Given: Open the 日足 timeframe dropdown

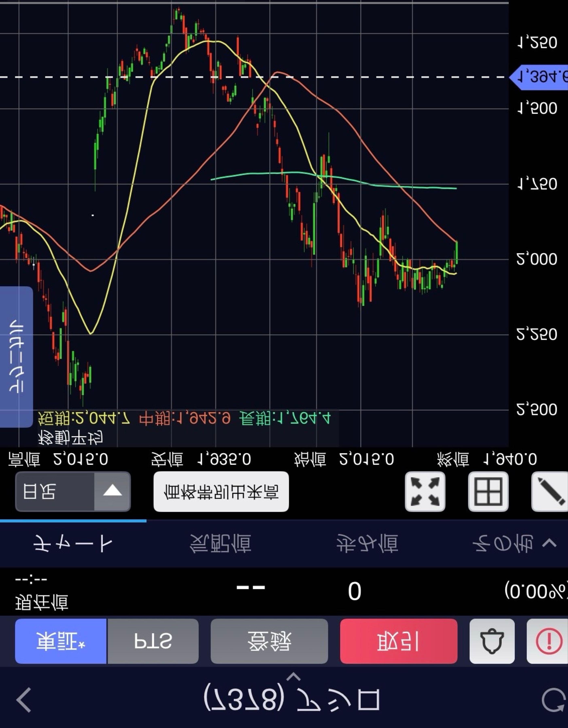Looking at the screenshot, I should (73, 492).
